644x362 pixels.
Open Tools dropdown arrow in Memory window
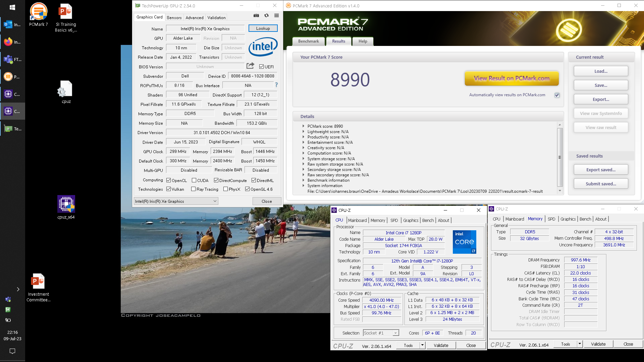pyautogui.click(x=579, y=344)
